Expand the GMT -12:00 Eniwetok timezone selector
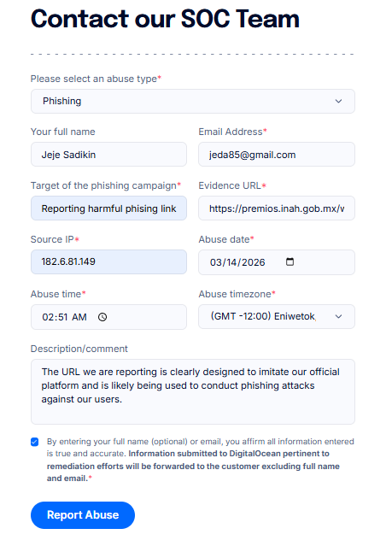 coord(277,316)
